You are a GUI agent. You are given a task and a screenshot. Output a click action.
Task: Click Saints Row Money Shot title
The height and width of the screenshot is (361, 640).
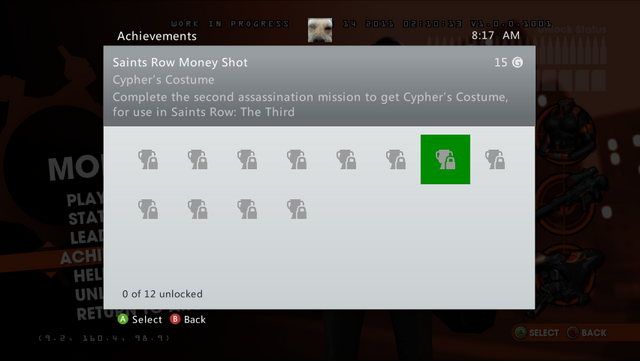[180, 62]
